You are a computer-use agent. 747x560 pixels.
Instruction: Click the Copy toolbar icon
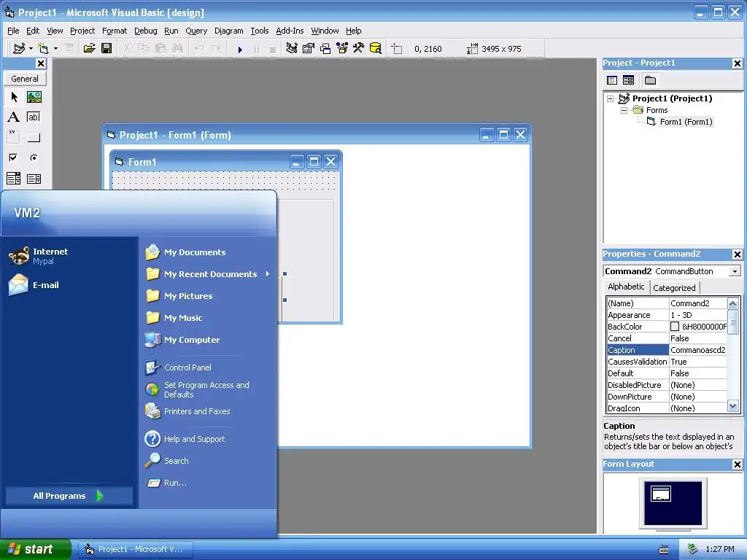[144, 48]
